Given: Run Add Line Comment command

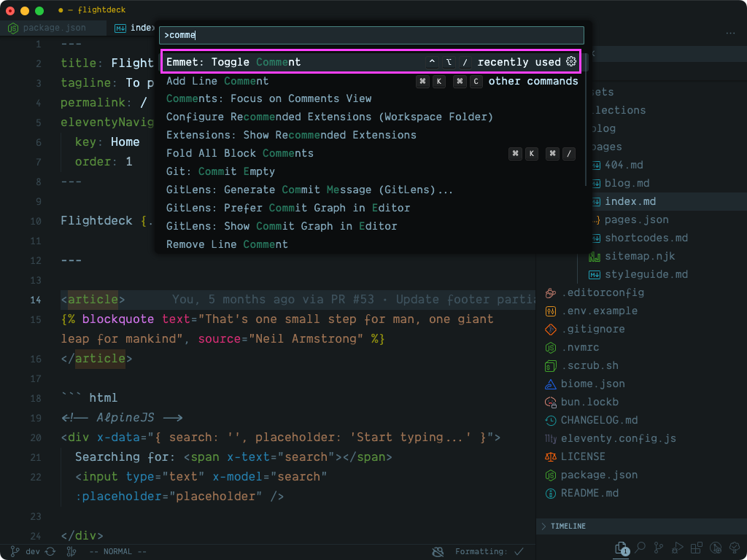Looking at the screenshot, I should 371,81.
